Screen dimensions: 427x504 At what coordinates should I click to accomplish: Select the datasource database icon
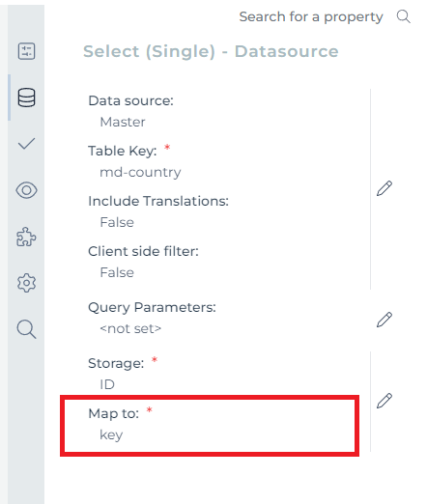coord(26,98)
